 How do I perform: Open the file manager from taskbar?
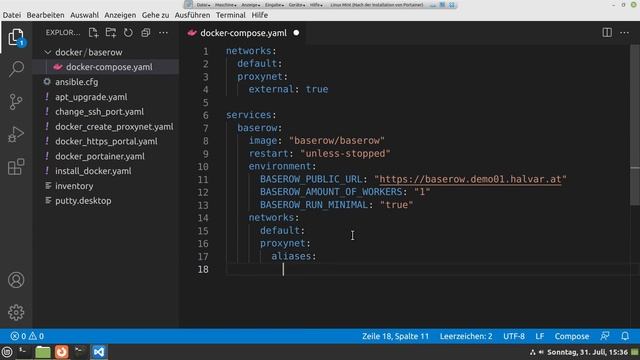(x=42, y=352)
